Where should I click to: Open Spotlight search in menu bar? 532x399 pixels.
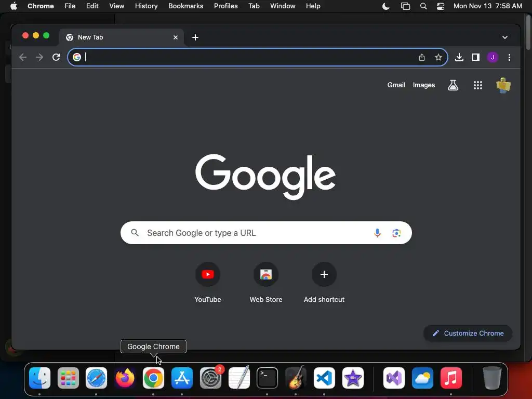(x=423, y=6)
